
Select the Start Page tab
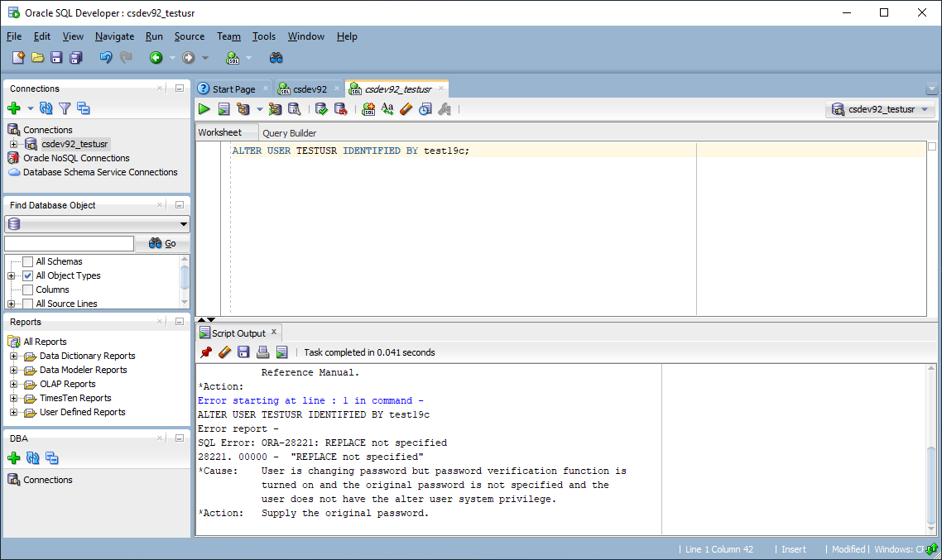tap(233, 89)
